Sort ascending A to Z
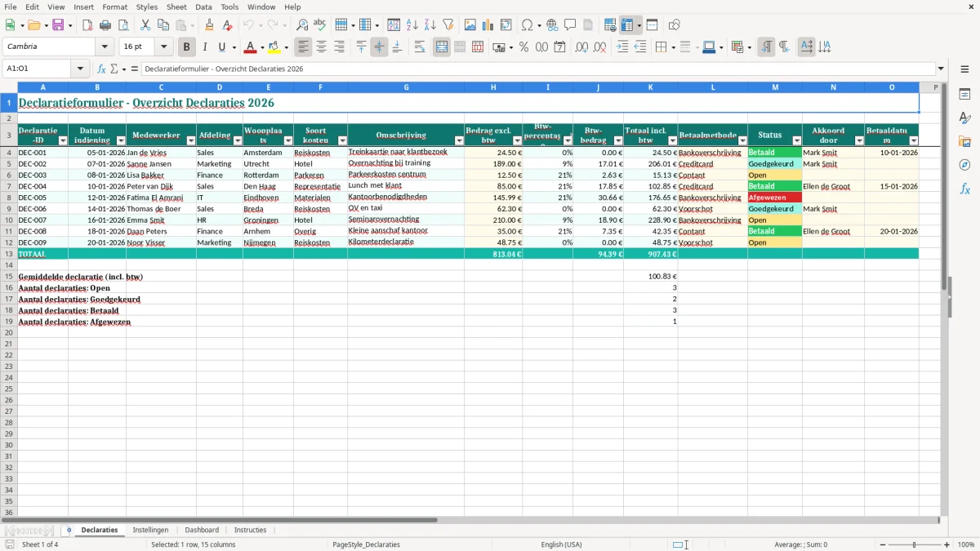Image resolution: width=980 pixels, height=551 pixels. 412,25
